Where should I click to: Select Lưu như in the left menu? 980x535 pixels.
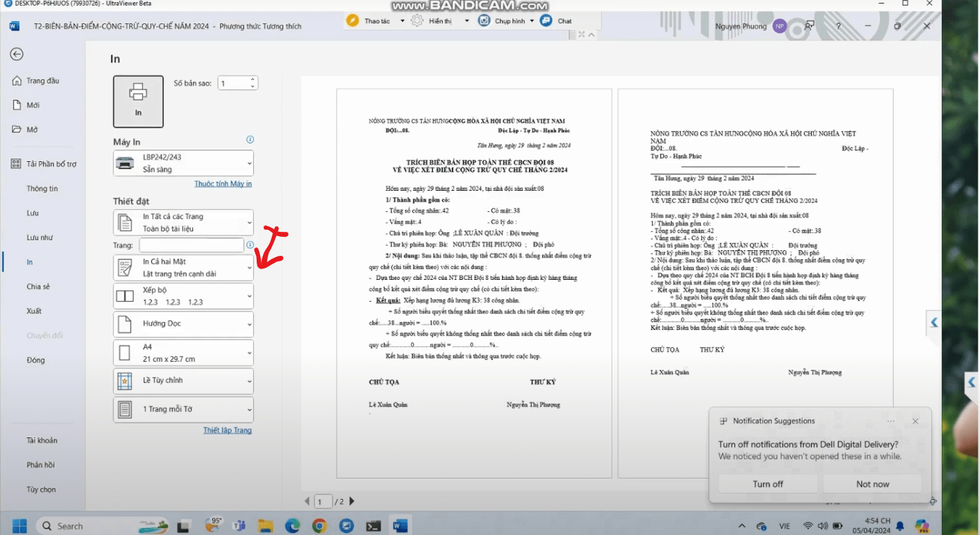[x=40, y=237]
